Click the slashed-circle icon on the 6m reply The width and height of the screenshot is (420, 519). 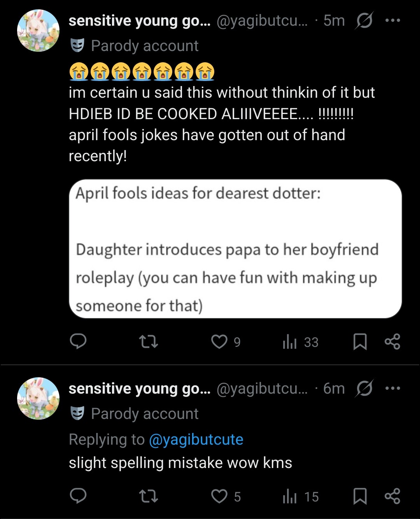tap(364, 388)
